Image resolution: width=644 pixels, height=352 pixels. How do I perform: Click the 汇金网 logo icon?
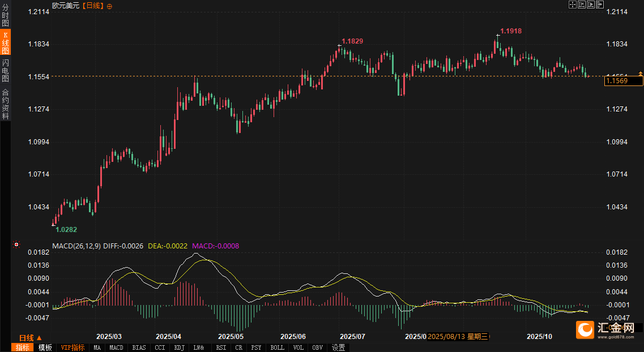coord(584,329)
